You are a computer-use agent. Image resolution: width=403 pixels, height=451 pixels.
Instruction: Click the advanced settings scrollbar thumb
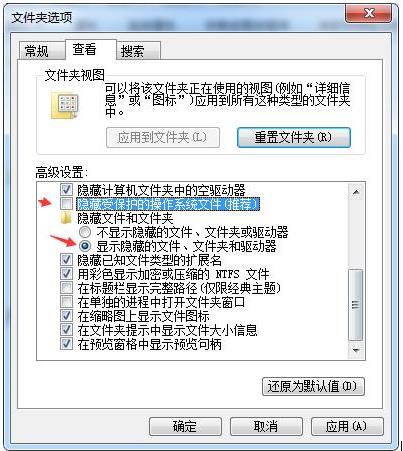click(x=356, y=305)
